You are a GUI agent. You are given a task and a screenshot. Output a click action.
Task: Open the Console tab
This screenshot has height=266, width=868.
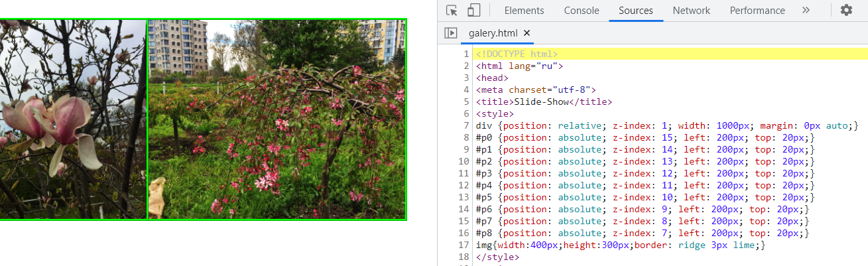pyautogui.click(x=581, y=11)
